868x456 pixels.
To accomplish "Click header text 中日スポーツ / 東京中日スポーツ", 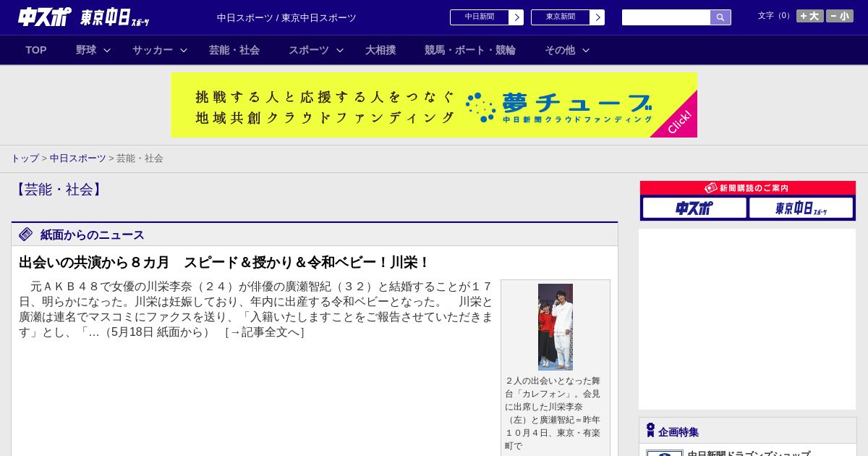I will [x=286, y=17].
